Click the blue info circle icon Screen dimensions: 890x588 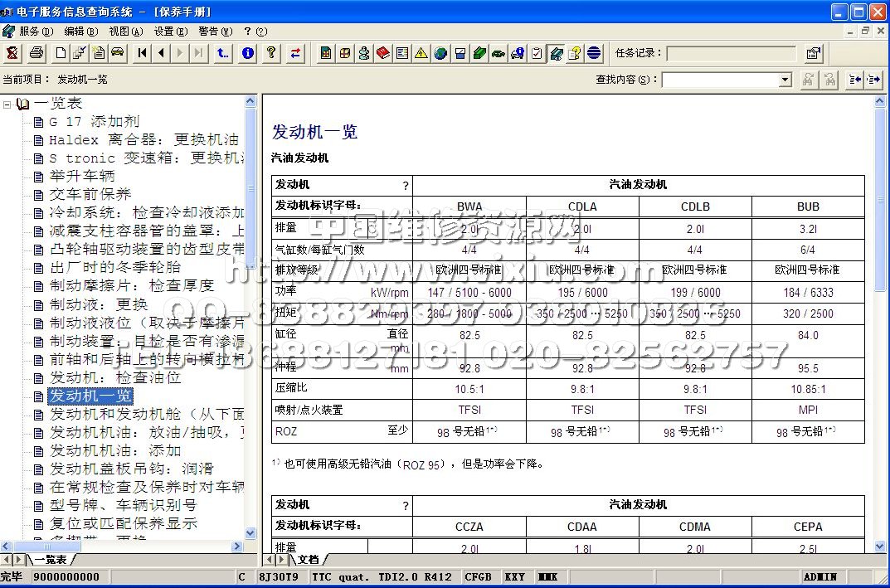coord(247,53)
